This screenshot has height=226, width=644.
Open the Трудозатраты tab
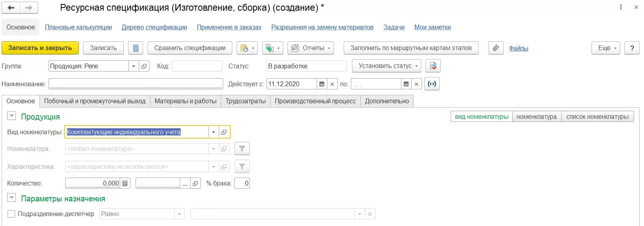pyautogui.click(x=245, y=101)
